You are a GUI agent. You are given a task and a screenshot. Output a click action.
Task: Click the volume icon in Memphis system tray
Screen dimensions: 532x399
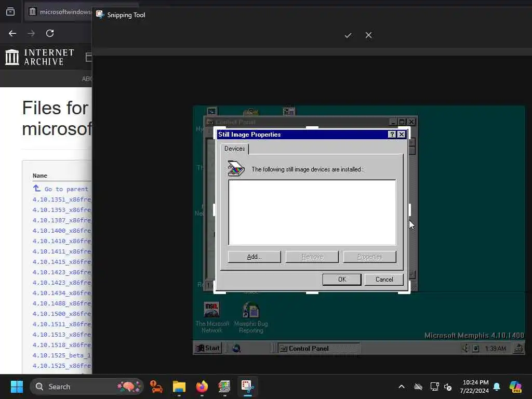(x=466, y=348)
